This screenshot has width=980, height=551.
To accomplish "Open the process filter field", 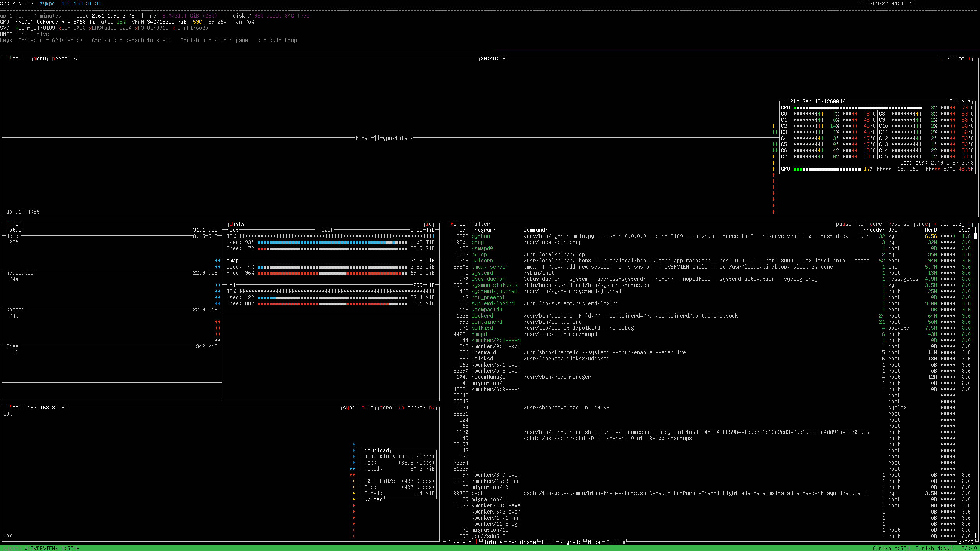I will point(481,224).
